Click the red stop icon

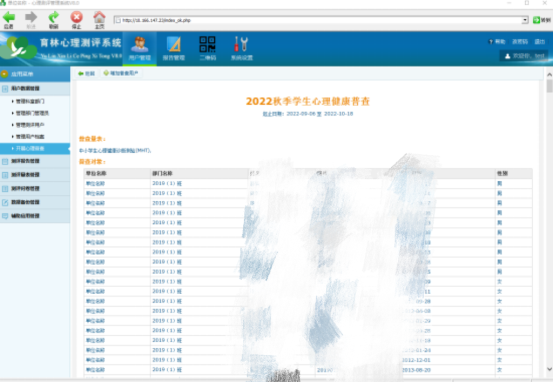point(77,19)
